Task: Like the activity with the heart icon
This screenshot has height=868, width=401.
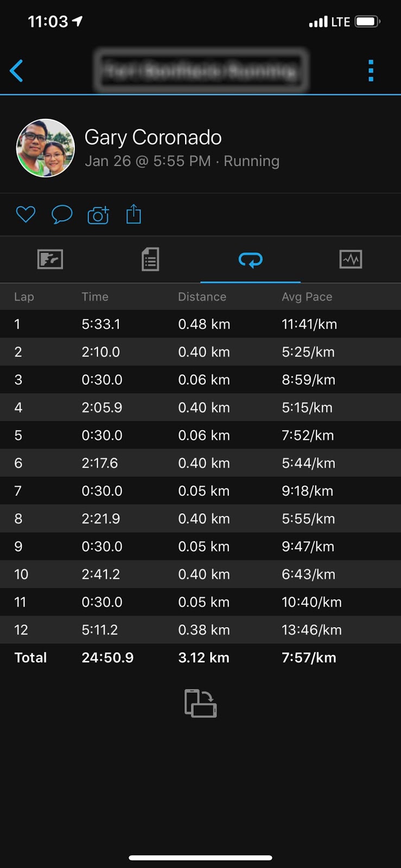Action: click(25, 214)
